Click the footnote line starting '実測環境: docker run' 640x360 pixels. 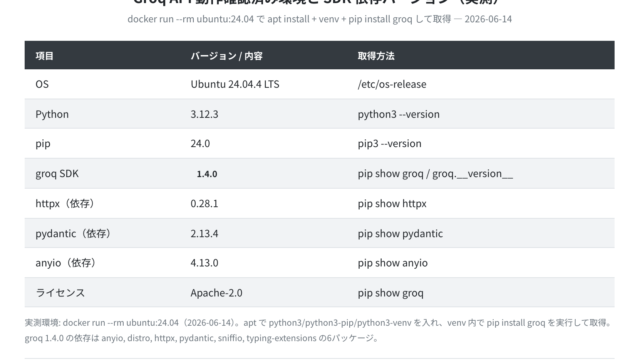pyautogui.click(x=319, y=322)
